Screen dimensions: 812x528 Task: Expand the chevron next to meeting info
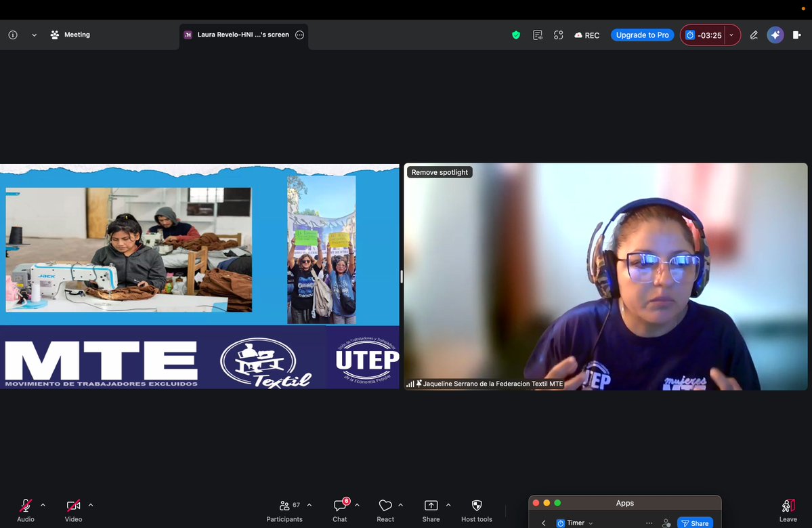pyautogui.click(x=34, y=35)
